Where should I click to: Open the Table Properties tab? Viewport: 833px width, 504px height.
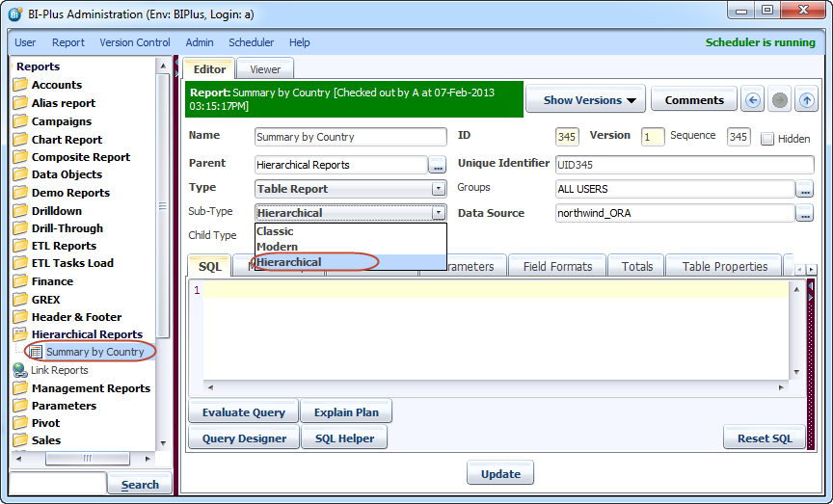point(724,266)
